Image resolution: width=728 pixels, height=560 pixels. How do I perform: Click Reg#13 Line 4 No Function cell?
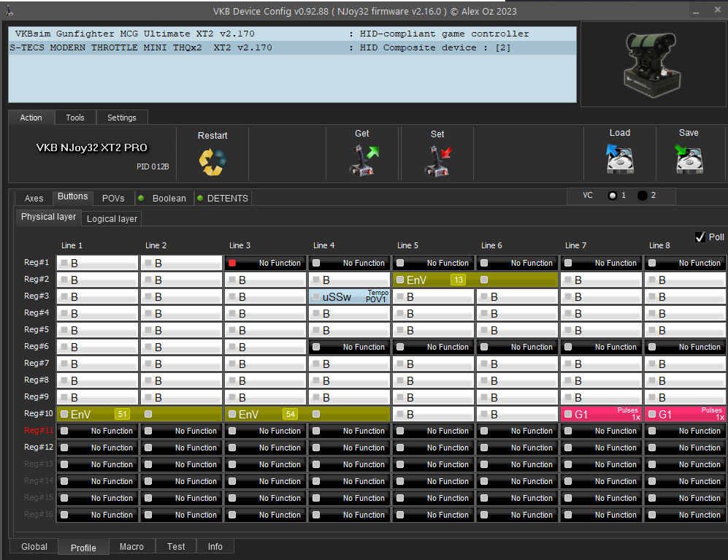[349, 464]
